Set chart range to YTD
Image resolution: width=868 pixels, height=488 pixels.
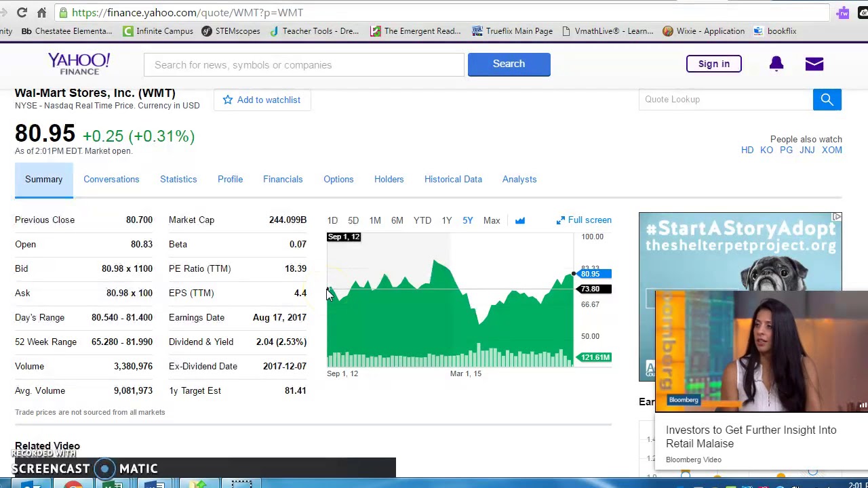tap(422, 220)
